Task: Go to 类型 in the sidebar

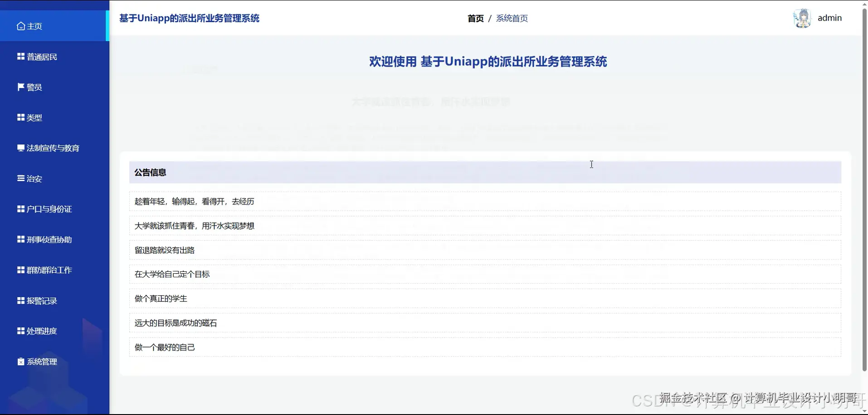Action: (54, 117)
